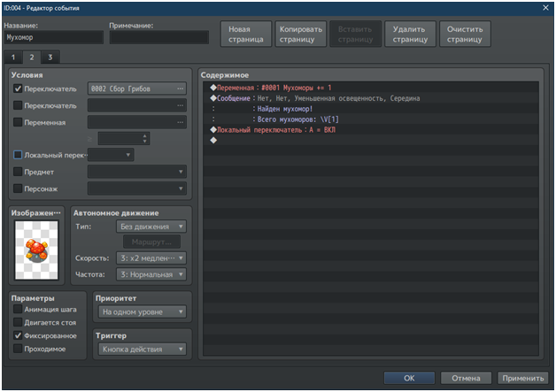Switch to page tab 1

[x=12, y=58]
